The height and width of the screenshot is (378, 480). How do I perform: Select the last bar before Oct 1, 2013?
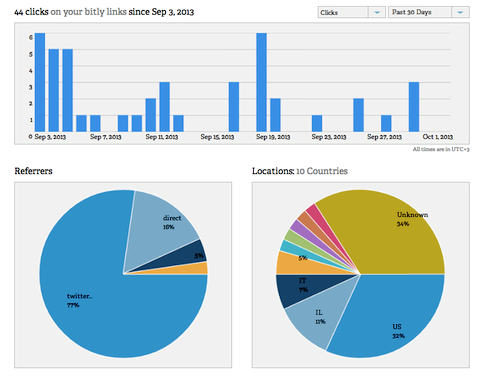tap(414, 107)
